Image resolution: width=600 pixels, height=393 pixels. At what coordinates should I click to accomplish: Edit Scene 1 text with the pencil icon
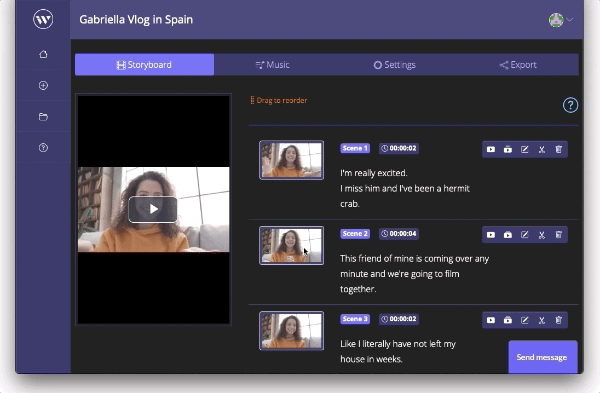[525, 149]
